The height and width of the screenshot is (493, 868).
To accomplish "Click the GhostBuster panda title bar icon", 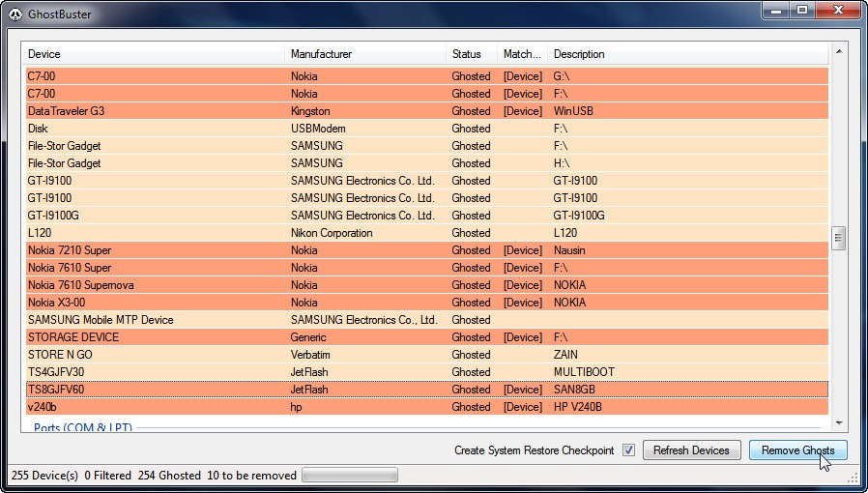I will click(x=15, y=14).
